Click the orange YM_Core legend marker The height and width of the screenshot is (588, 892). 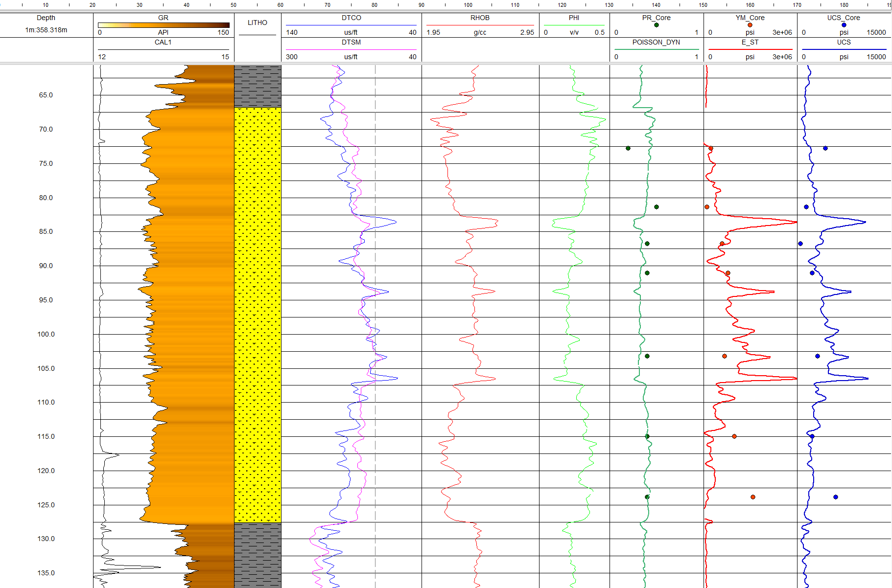click(750, 25)
